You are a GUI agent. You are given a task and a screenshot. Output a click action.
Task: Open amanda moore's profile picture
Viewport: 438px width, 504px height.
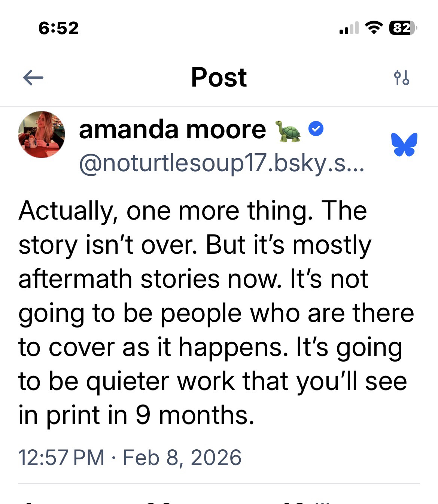pyautogui.click(x=42, y=135)
